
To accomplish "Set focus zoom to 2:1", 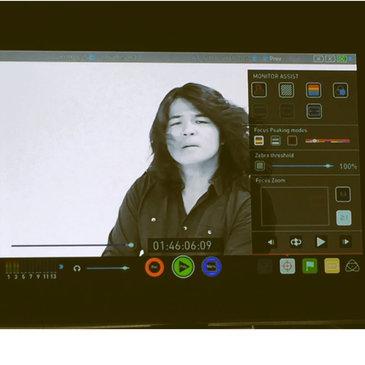I will tap(344, 218).
